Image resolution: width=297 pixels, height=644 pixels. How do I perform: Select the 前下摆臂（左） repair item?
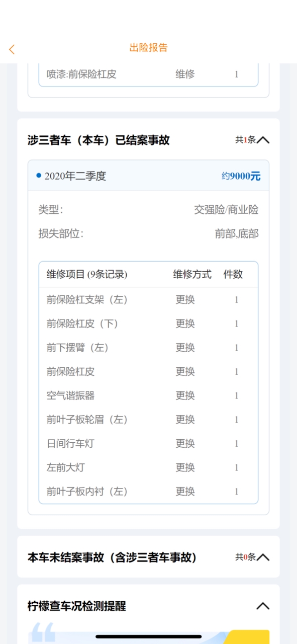pyautogui.click(x=78, y=348)
